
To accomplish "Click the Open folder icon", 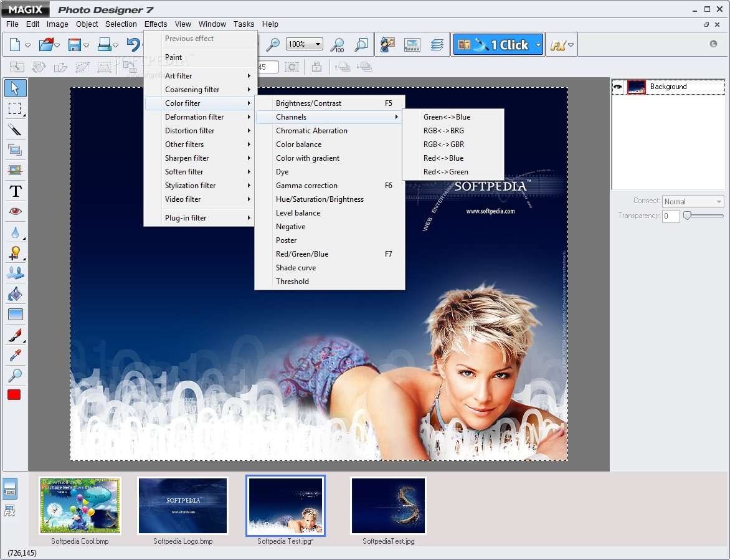I will tap(46, 45).
